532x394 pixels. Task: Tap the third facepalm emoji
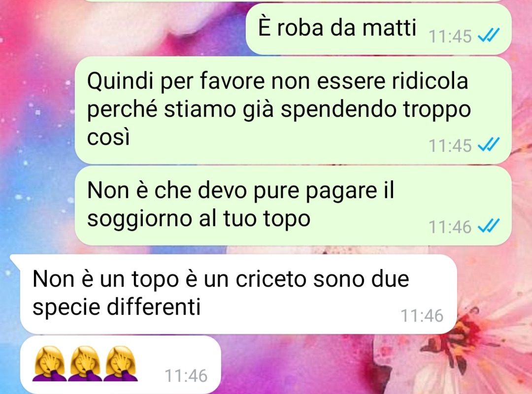121,363
